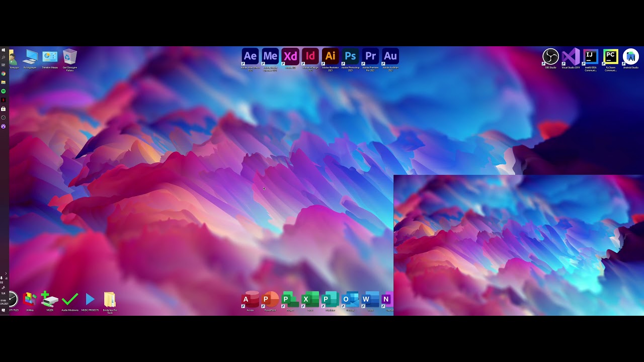Open File Explorer from taskbar
Image resolution: width=644 pixels, height=362 pixels.
click(x=4, y=82)
